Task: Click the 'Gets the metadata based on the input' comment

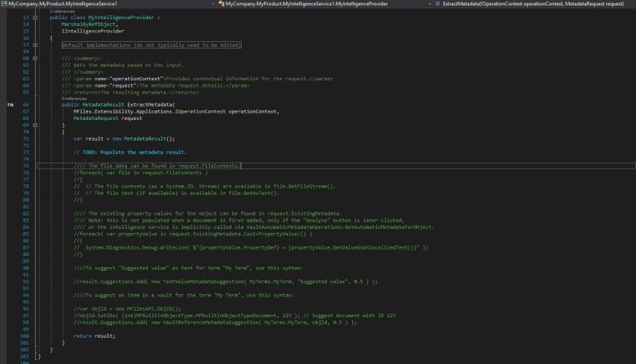Action: tap(122, 65)
